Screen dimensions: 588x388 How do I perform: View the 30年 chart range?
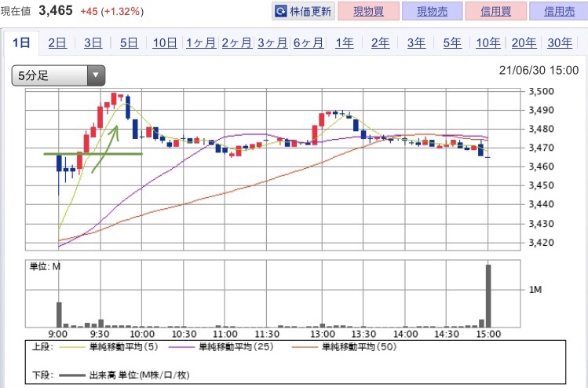pos(560,42)
